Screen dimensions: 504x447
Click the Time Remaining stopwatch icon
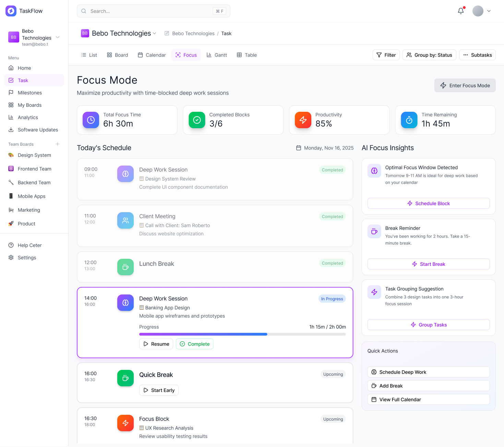click(x=409, y=120)
